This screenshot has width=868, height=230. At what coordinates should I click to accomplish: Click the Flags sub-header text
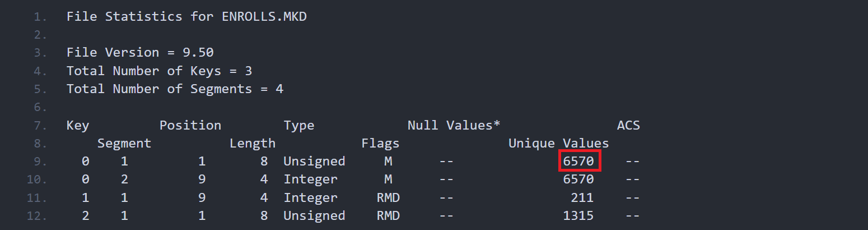[x=380, y=144]
